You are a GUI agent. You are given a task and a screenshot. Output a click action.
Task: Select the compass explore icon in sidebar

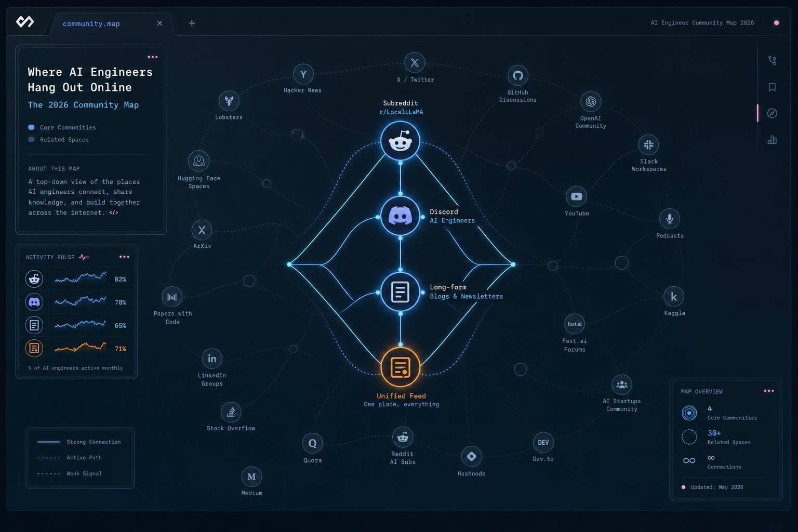click(x=772, y=113)
